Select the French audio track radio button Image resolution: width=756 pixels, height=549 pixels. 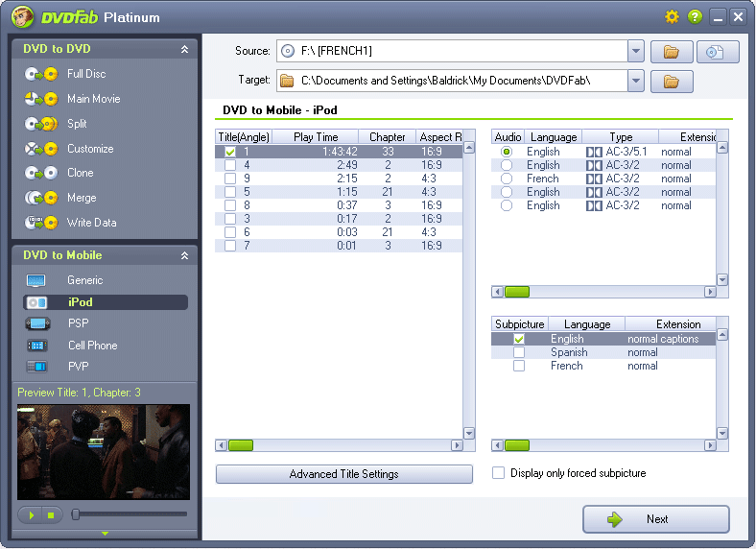pos(507,179)
